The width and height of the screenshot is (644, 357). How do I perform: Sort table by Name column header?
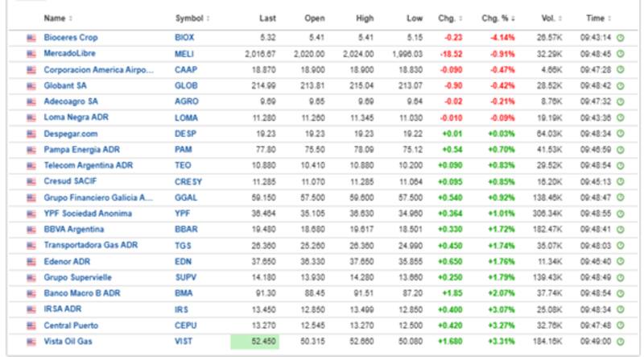(56, 18)
